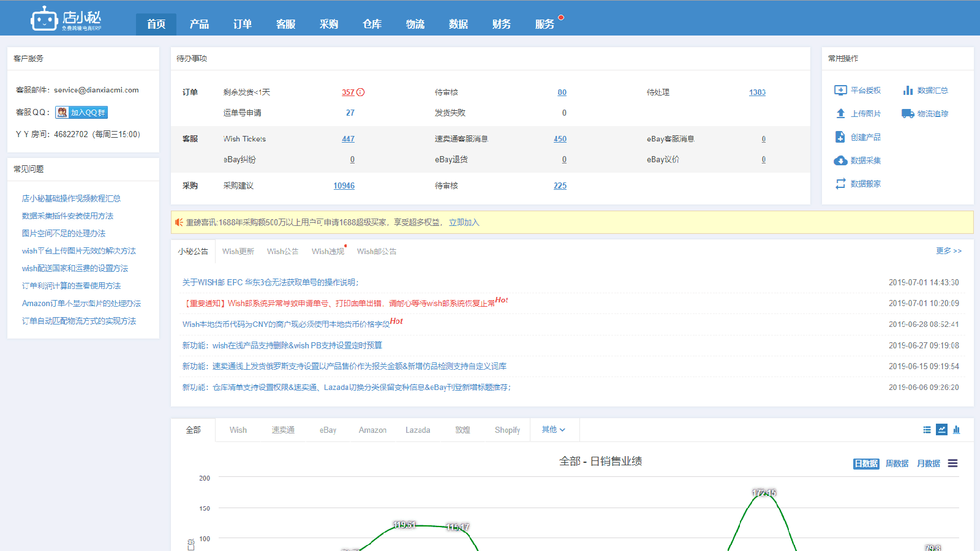Switch to the Wish更新 announcement tab

tap(238, 251)
